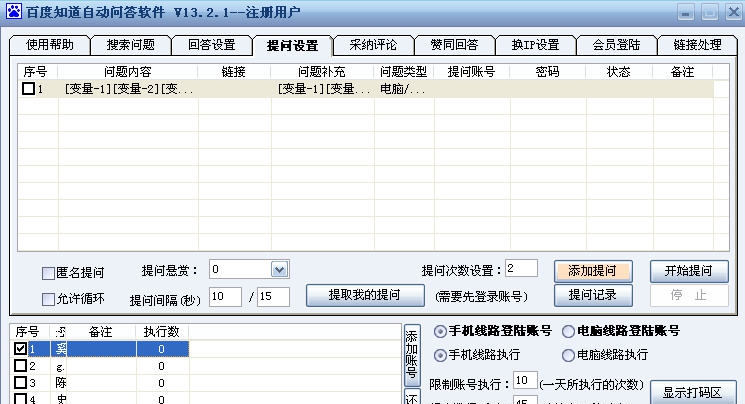The image size is (745, 404).
Task: Choose the 手机线路执行 option
Action: coord(440,355)
